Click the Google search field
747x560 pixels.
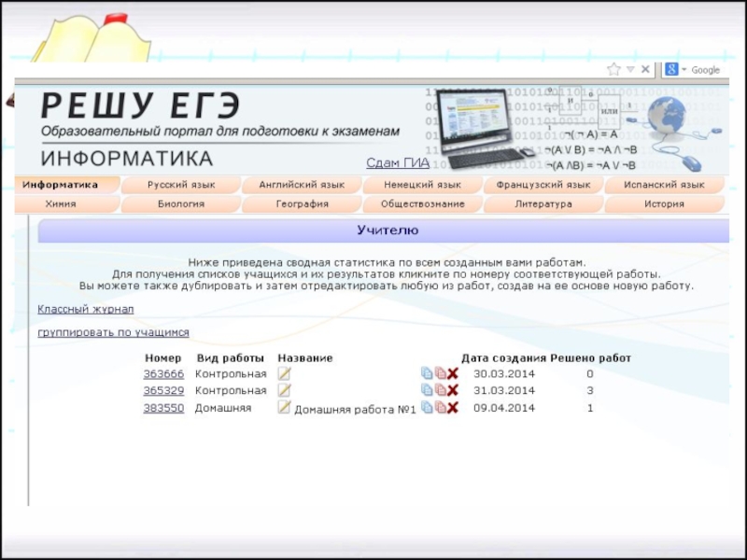[708, 70]
